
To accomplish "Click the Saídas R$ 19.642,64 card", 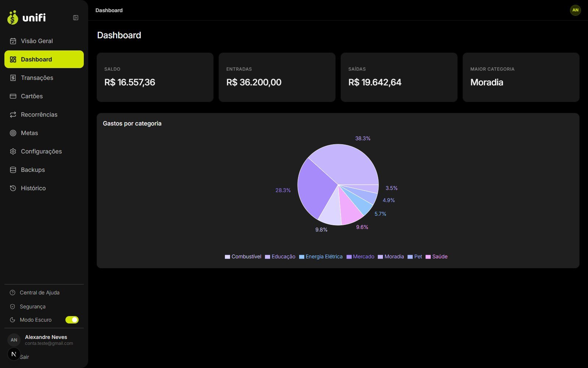I will pyautogui.click(x=399, y=77).
